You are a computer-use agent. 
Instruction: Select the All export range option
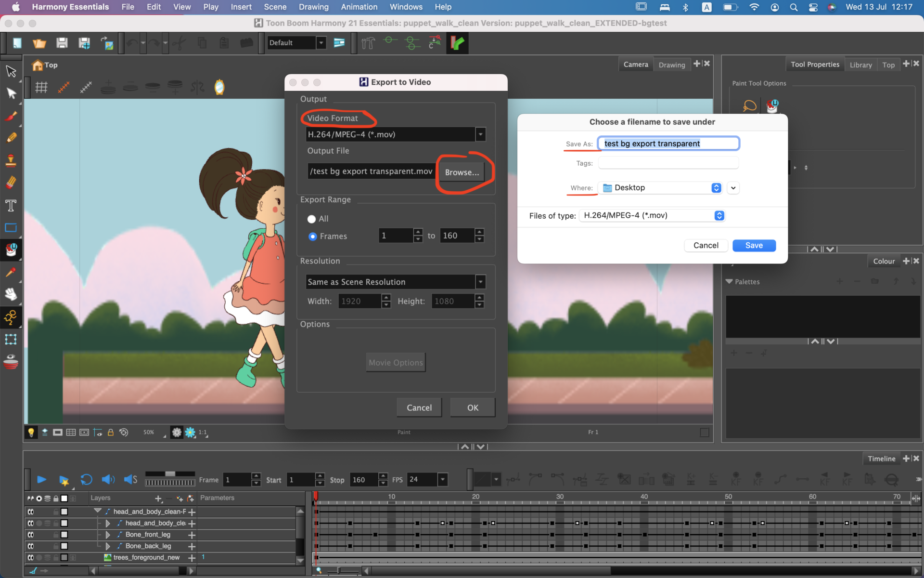312,219
